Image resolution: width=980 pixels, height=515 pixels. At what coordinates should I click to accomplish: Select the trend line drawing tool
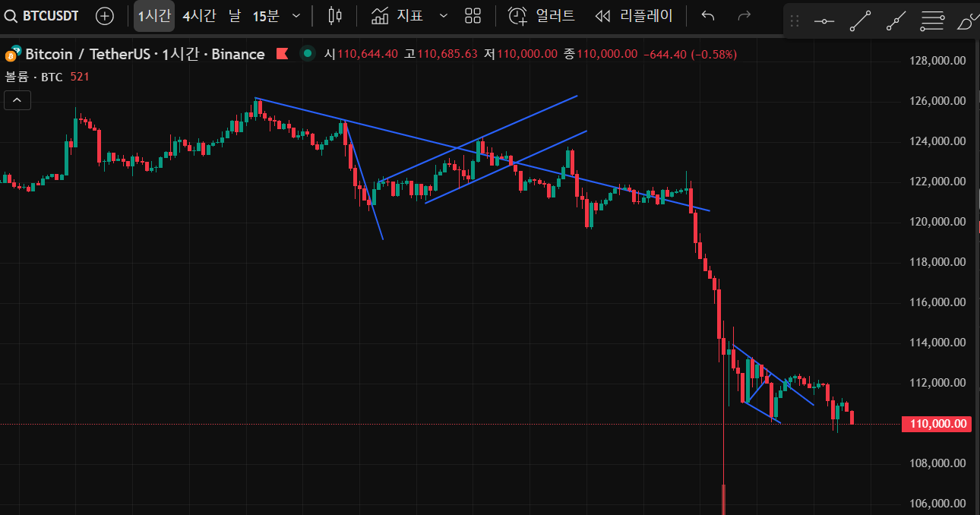tap(860, 22)
